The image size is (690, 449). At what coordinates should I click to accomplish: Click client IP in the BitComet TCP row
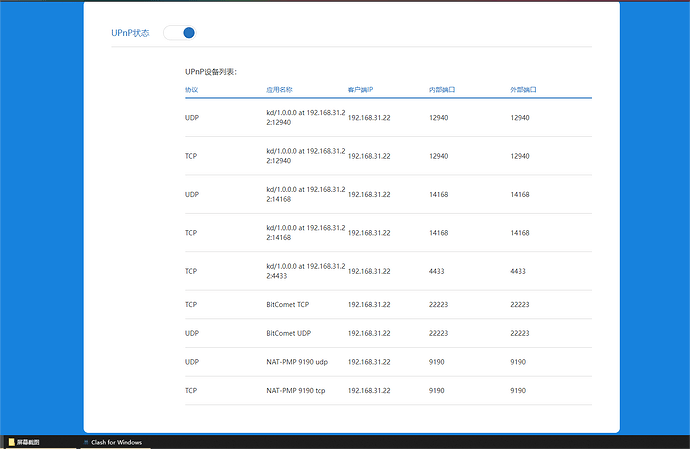coord(369,304)
